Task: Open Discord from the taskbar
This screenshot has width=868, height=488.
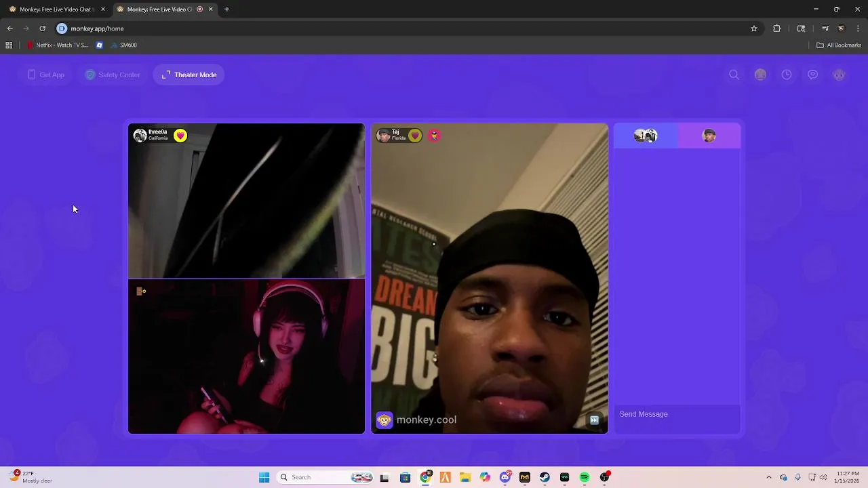Action: tap(505, 477)
